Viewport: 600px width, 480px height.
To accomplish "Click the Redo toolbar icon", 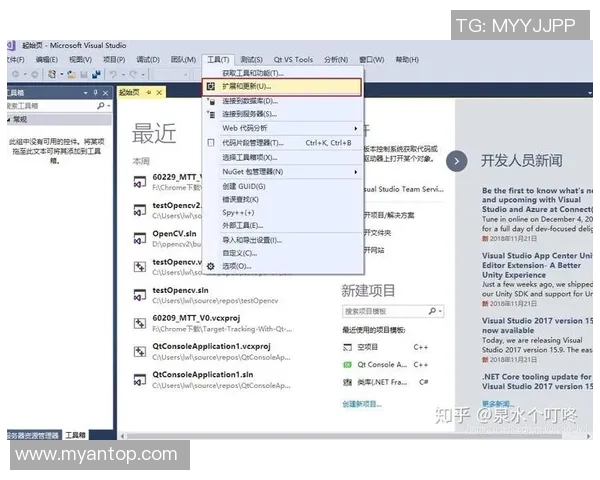I will point(133,74).
